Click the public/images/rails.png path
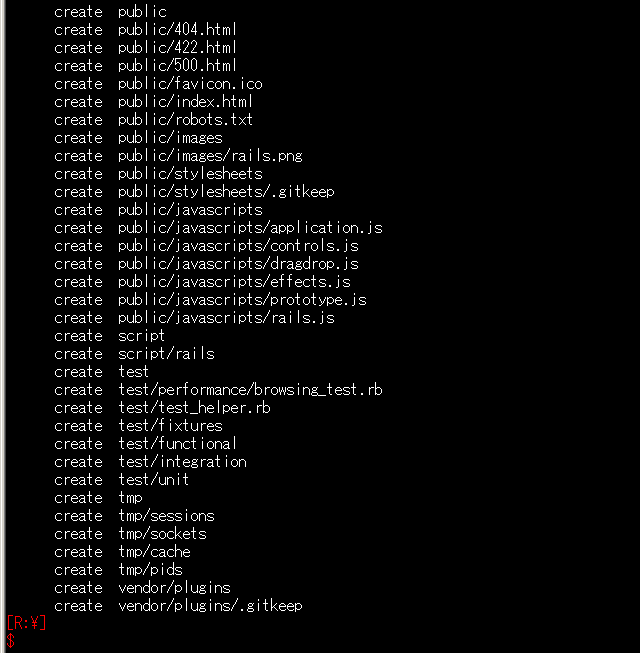Viewport: 640px width, 653px height. click(210, 156)
